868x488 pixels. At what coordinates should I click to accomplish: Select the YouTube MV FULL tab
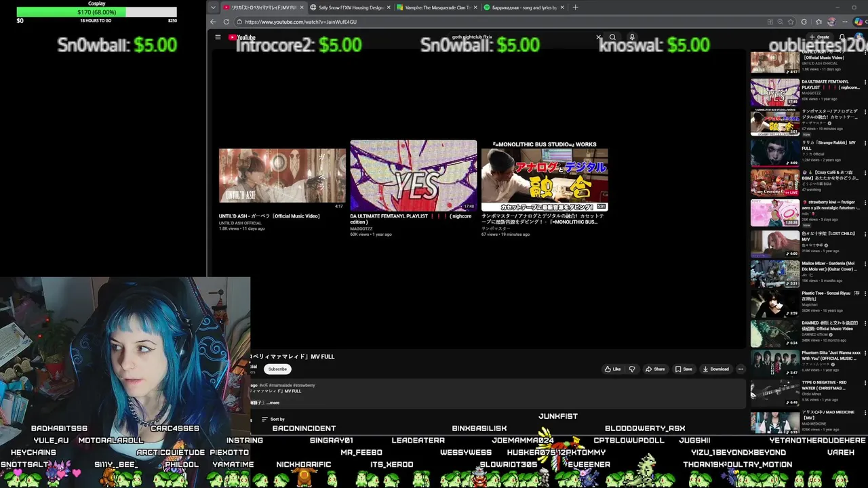pos(264,7)
